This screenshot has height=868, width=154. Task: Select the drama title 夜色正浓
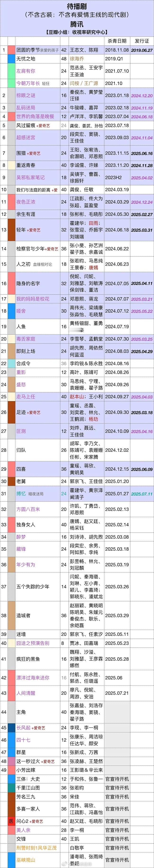point(26,202)
